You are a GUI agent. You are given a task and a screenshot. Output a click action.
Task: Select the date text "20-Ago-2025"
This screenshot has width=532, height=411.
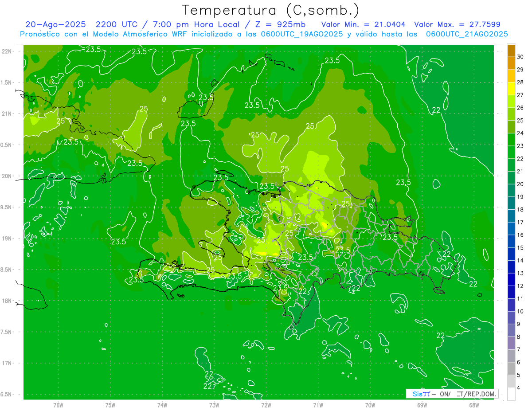coord(55,24)
